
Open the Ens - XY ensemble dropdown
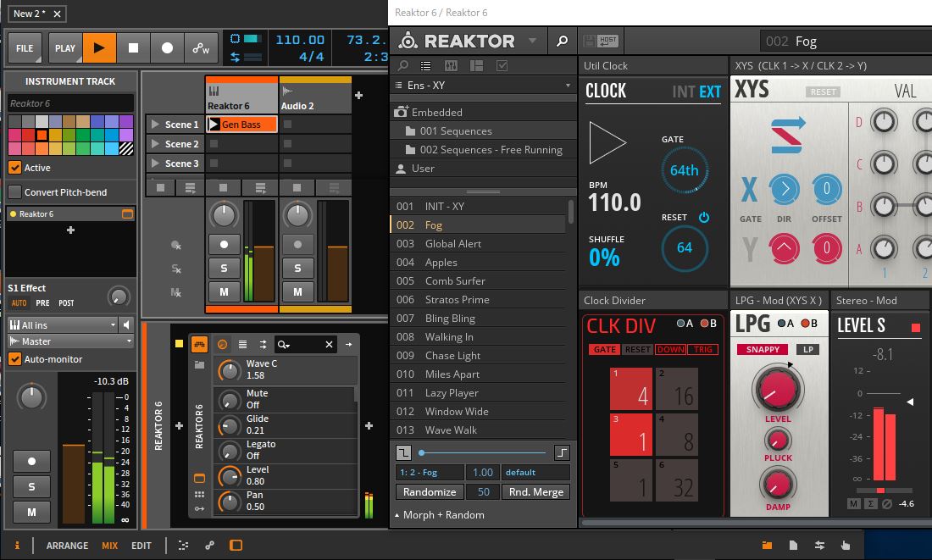tap(483, 85)
